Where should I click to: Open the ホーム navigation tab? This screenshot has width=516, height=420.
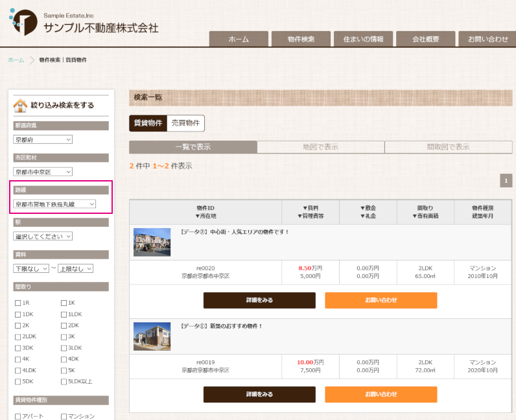pos(239,39)
